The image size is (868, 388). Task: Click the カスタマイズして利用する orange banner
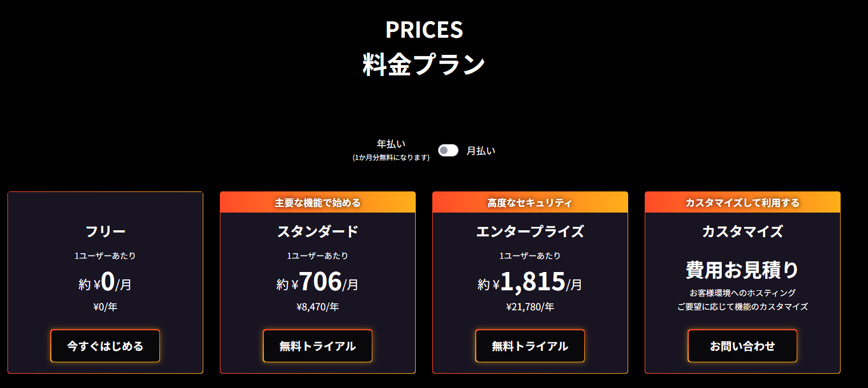click(742, 202)
